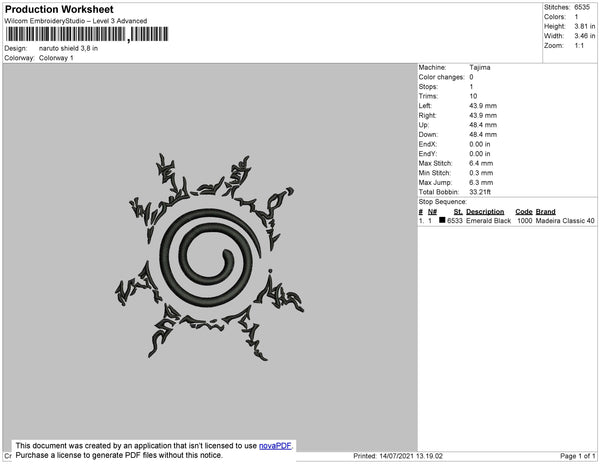
Task: Select the Width value 3.46 in
Action: tap(584, 36)
